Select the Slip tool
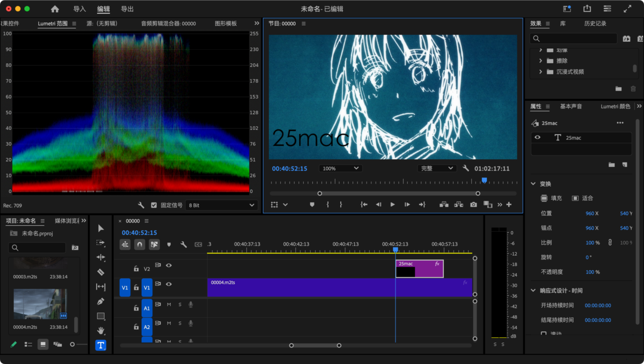This screenshot has width=644, height=364. [101, 287]
